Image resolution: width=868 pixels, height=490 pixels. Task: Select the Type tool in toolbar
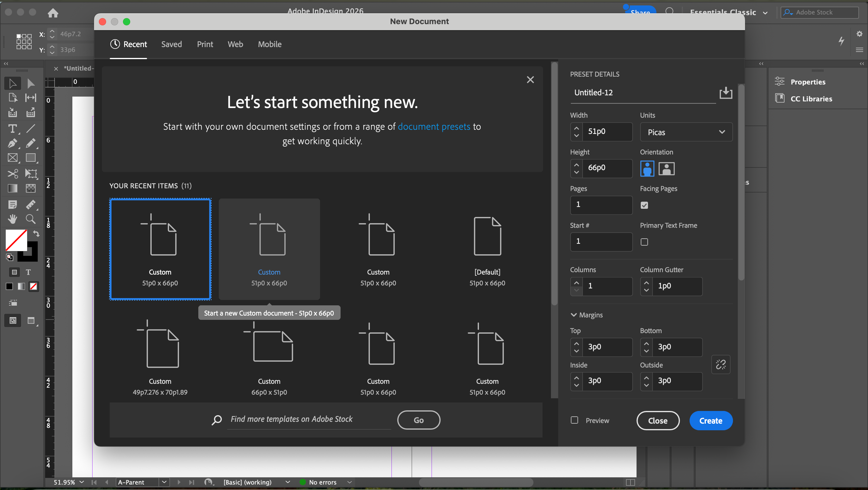(12, 129)
